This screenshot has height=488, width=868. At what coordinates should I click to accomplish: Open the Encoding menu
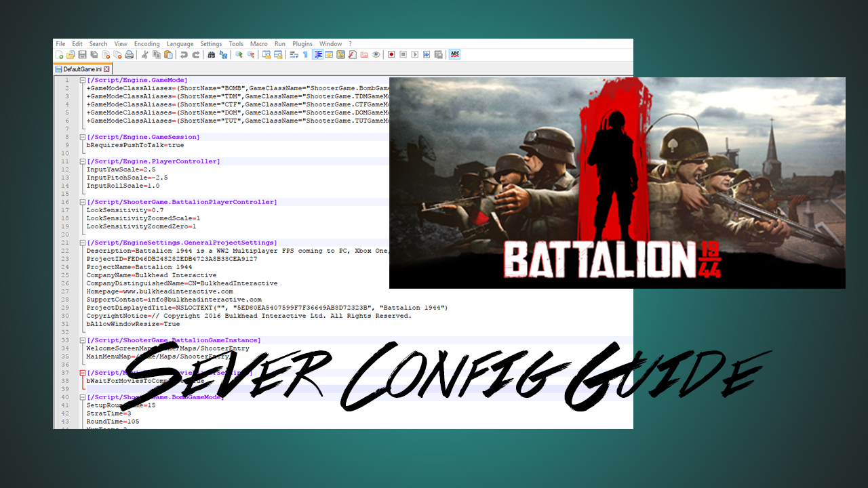point(146,43)
